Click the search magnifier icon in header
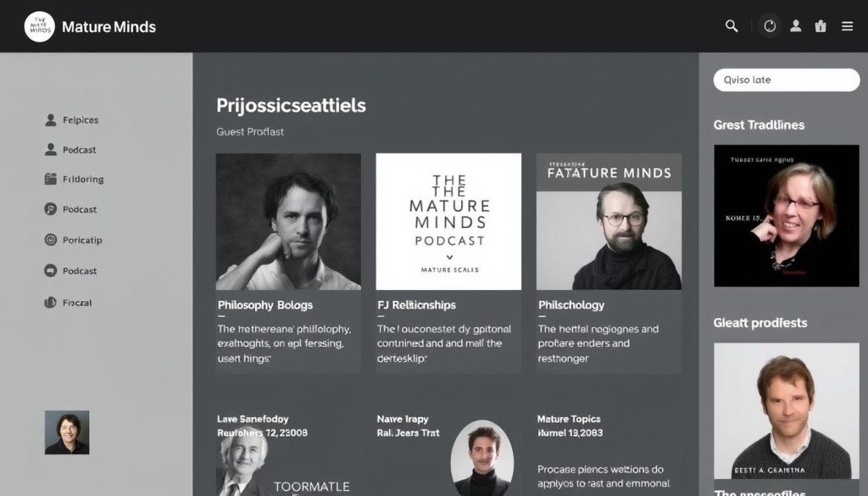The width and height of the screenshot is (868, 496). click(x=732, y=26)
